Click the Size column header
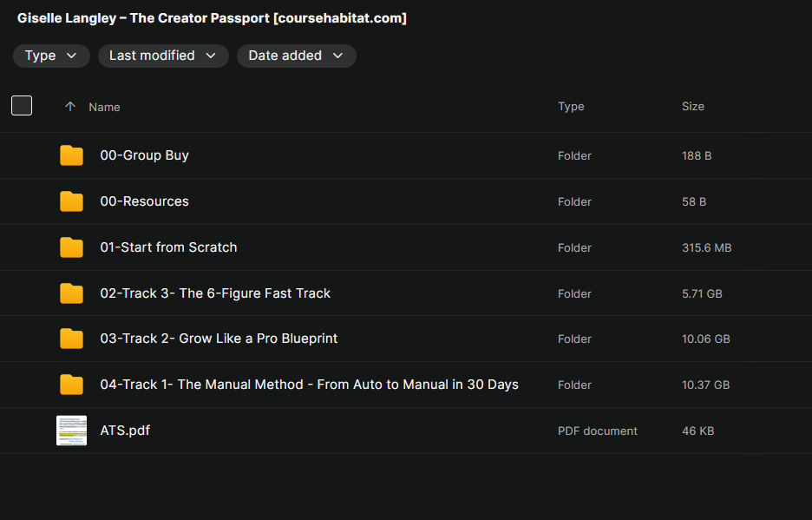Image resolution: width=812 pixels, height=520 pixels. point(693,107)
